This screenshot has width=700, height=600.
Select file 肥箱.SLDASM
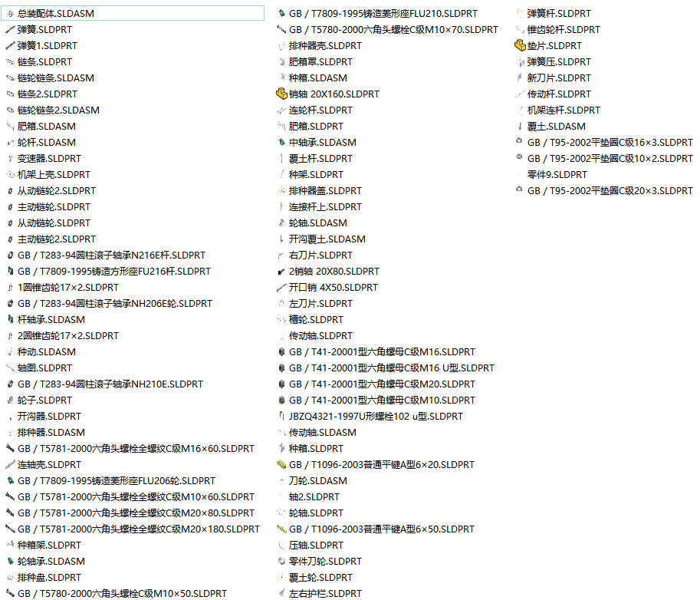(x=47, y=127)
